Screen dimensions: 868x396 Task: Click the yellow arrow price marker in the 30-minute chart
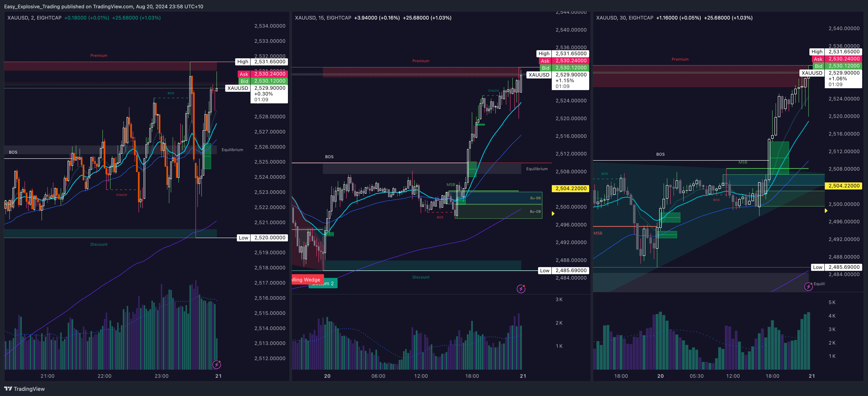coord(826,211)
